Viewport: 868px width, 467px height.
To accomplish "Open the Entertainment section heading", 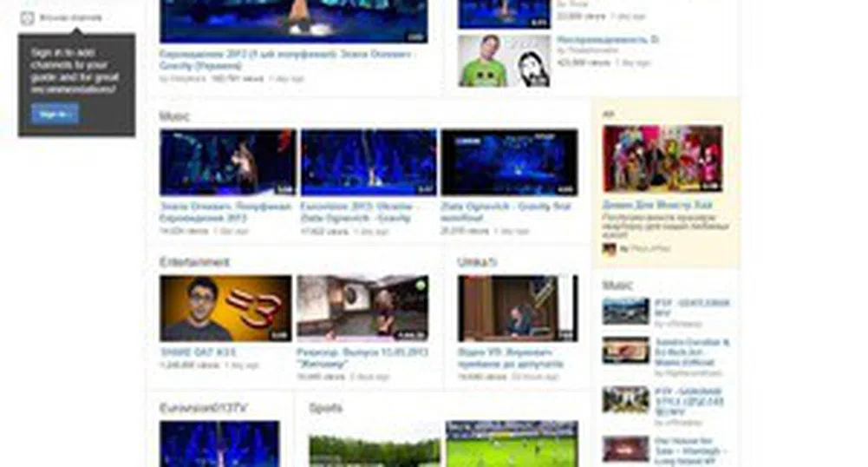I will click(x=194, y=261).
